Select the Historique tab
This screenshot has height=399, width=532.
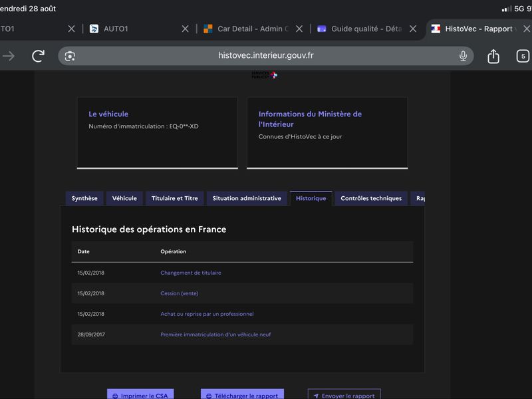pyautogui.click(x=311, y=198)
